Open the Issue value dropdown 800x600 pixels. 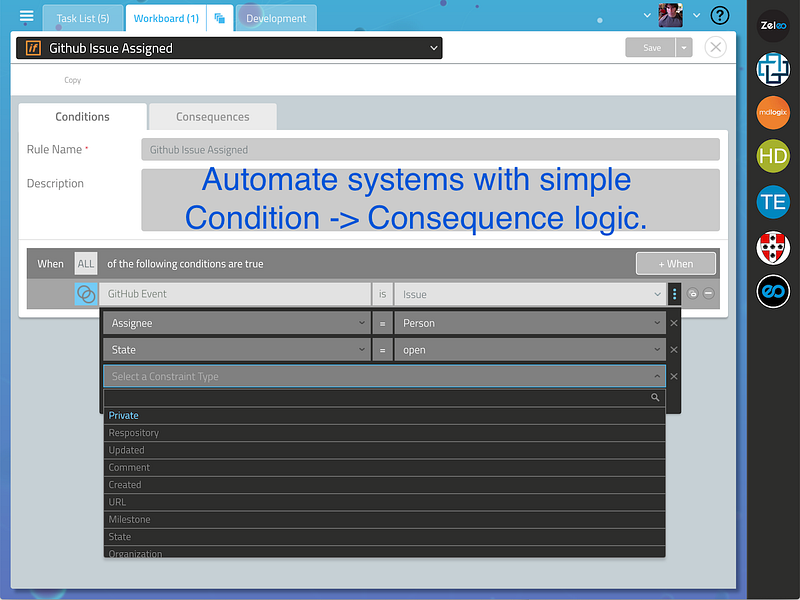point(530,294)
